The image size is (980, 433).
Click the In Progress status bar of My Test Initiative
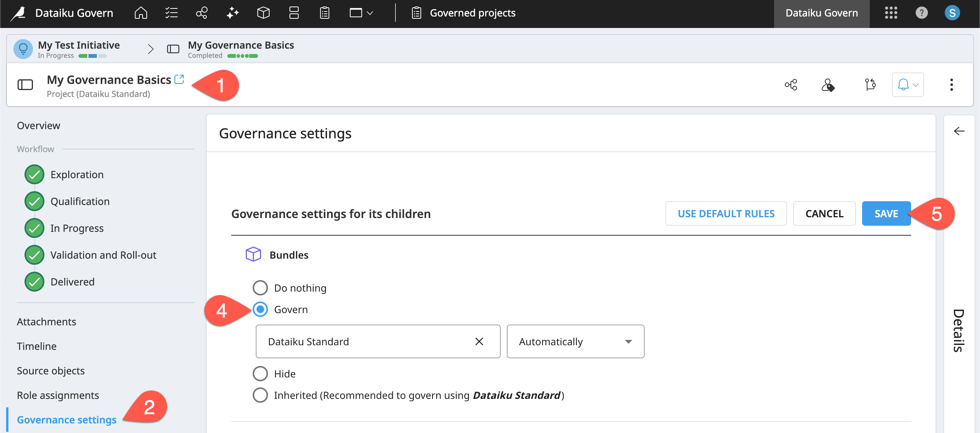tap(92, 56)
